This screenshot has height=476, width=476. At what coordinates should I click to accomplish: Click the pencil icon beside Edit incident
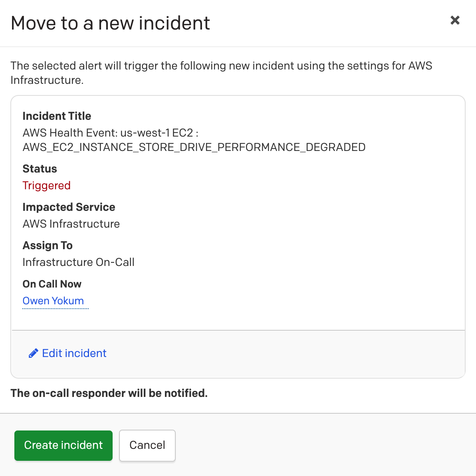click(x=33, y=353)
